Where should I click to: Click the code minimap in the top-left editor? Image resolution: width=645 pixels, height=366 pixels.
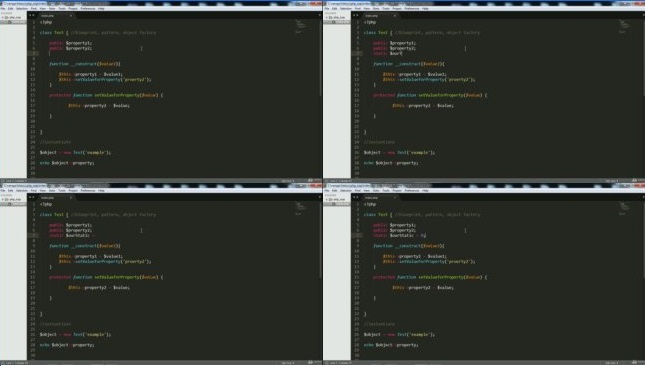pos(300,26)
